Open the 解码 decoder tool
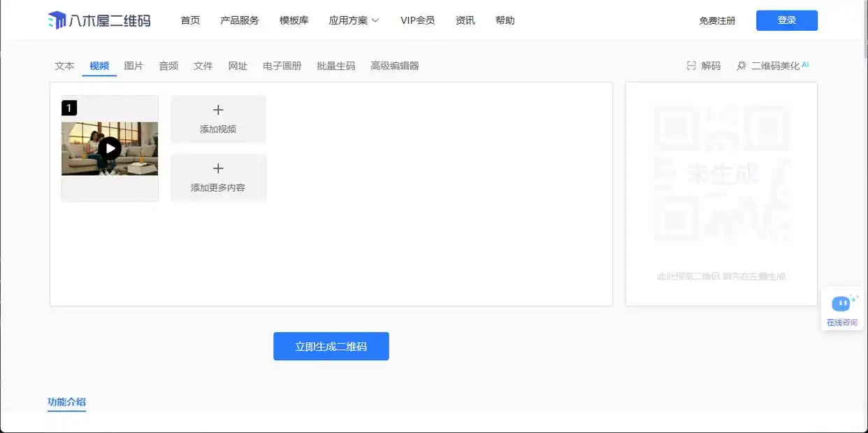This screenshot has height=433, width=868. coord(703,66)
